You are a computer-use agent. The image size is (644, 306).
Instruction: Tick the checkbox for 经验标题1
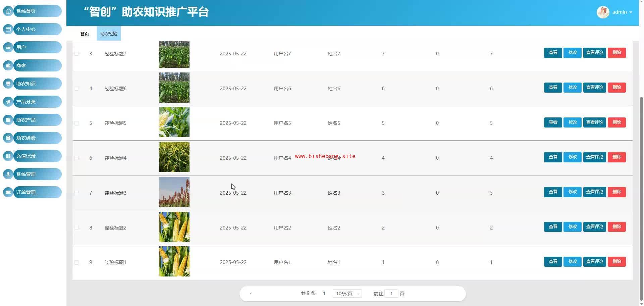tap(76, 262)
